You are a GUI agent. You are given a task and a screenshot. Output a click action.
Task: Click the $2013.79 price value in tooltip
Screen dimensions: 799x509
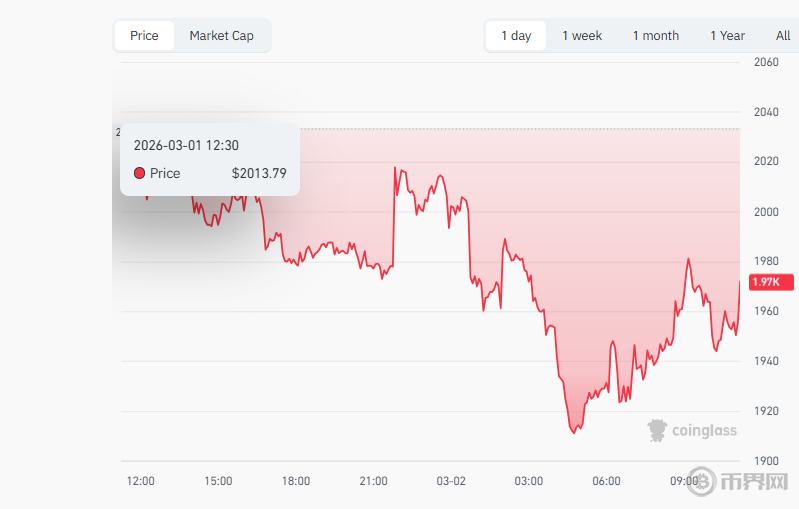259,173
